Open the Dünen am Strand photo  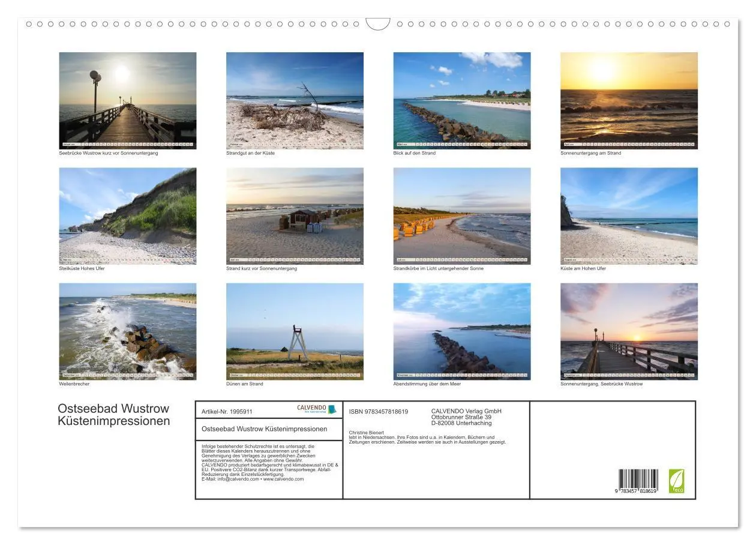click(x=295, y=331)
